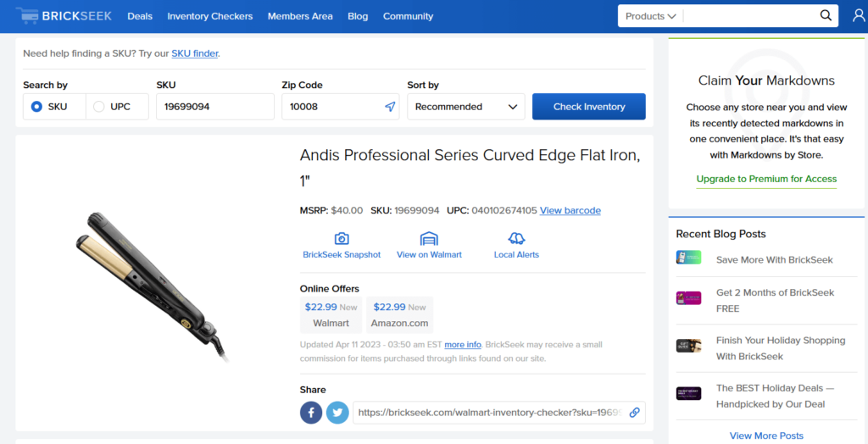The image size is (868, 444).
Task: Click the View on Walmart store icon
Action: [x=429, y=239]
